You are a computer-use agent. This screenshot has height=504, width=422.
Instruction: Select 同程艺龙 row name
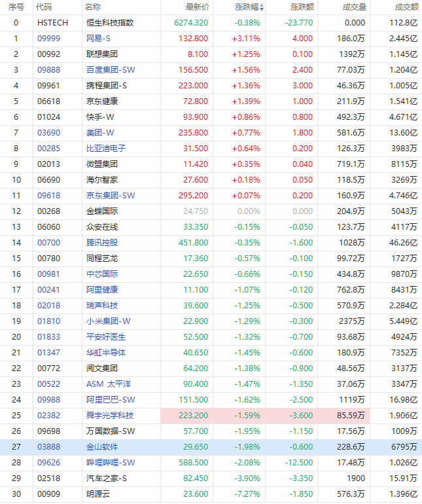tap(102, 259)
